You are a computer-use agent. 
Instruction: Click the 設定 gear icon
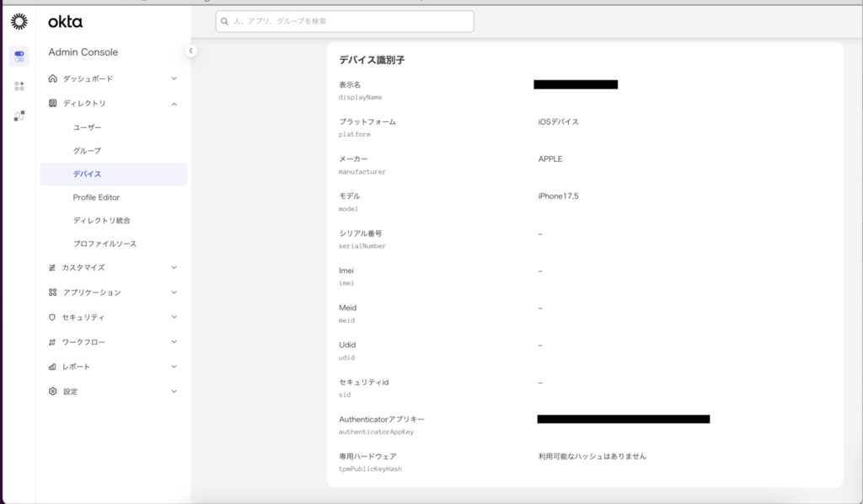click(53, 391)
